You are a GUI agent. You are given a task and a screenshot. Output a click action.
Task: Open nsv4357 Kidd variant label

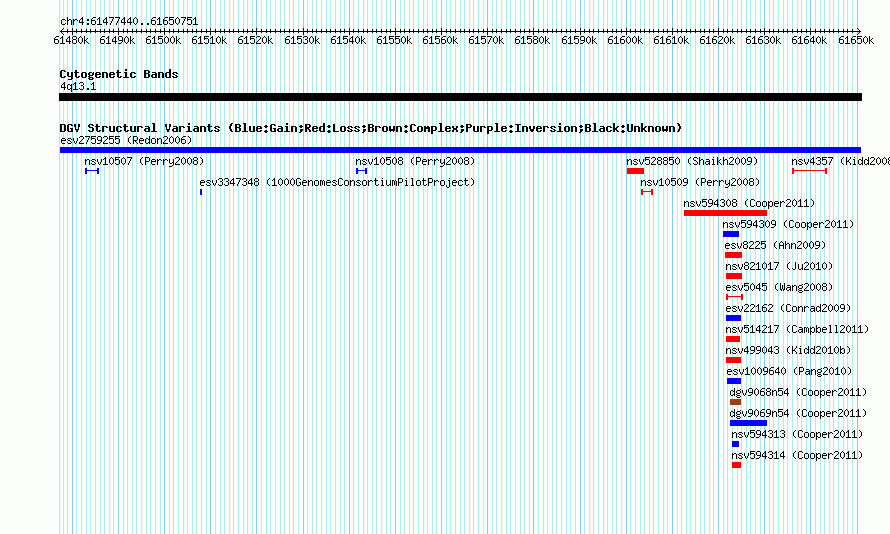pos(841,161)
